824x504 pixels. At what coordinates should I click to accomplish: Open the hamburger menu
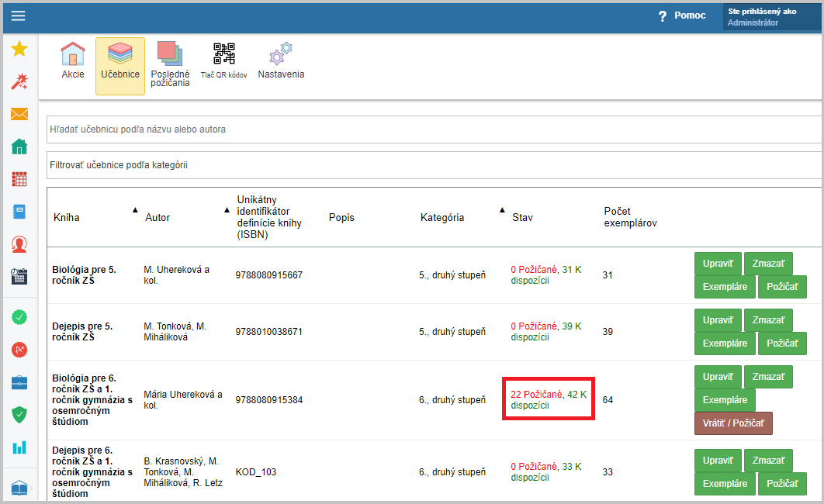18,16
